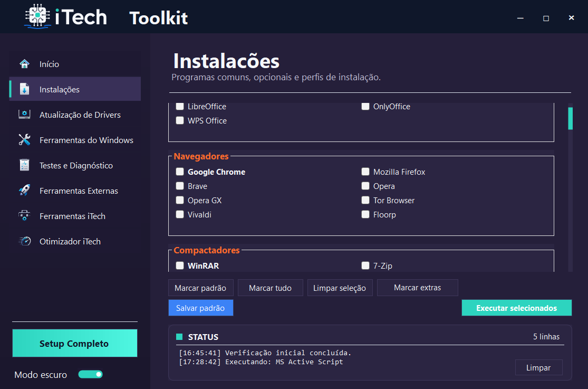
Task: Open Otimizador iTech section
Action: tap(75, 241)
